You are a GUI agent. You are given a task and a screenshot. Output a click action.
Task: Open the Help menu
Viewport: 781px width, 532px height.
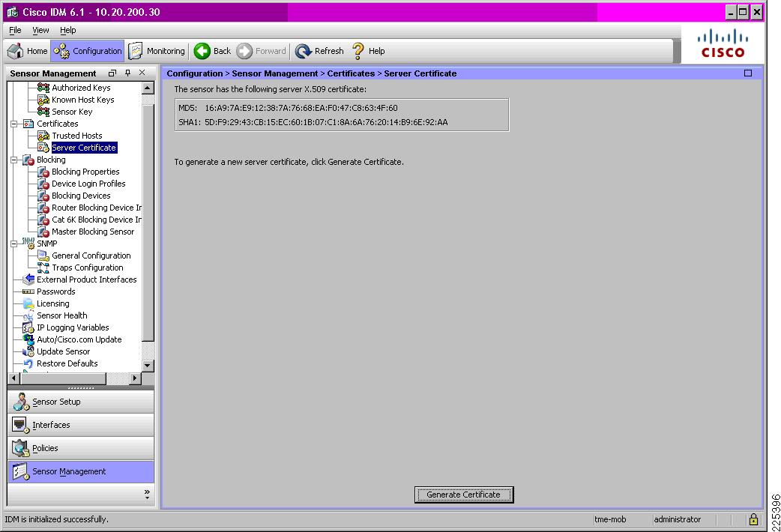click(x=67, y=30)
